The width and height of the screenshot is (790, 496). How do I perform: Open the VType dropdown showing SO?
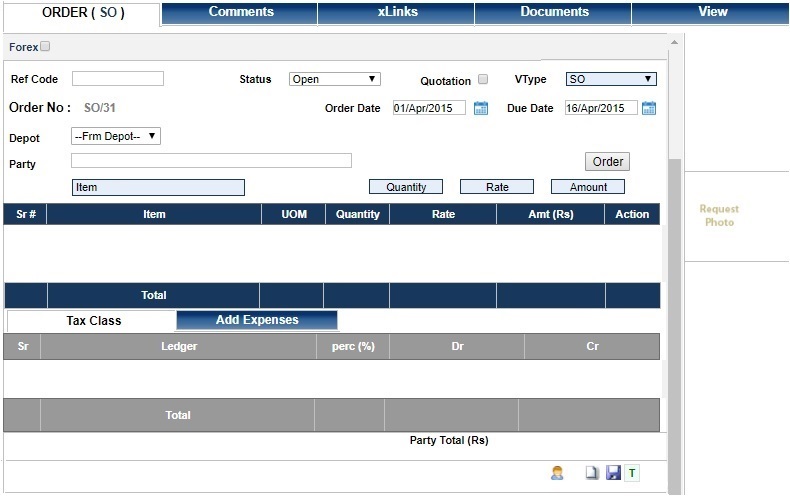click(x=611, y=79)
